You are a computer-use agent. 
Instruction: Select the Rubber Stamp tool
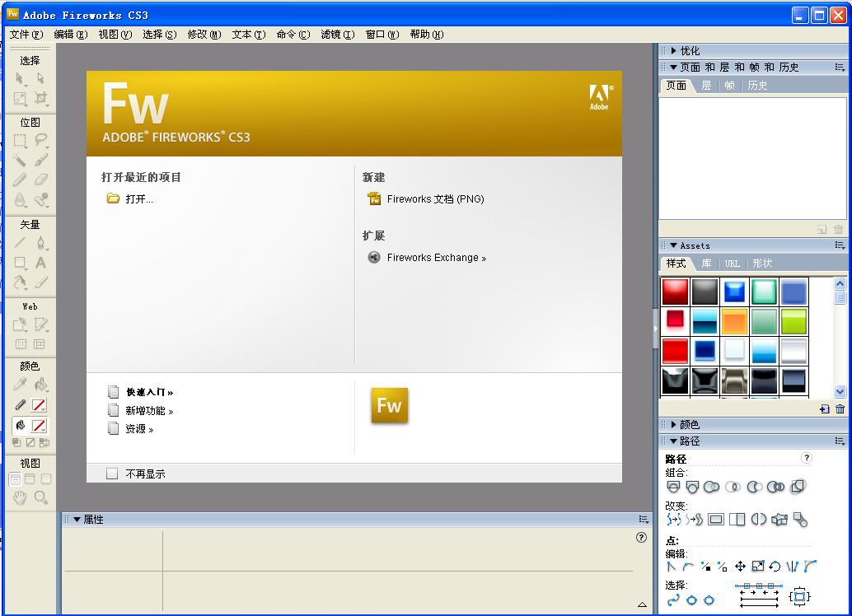coord(40,199)
